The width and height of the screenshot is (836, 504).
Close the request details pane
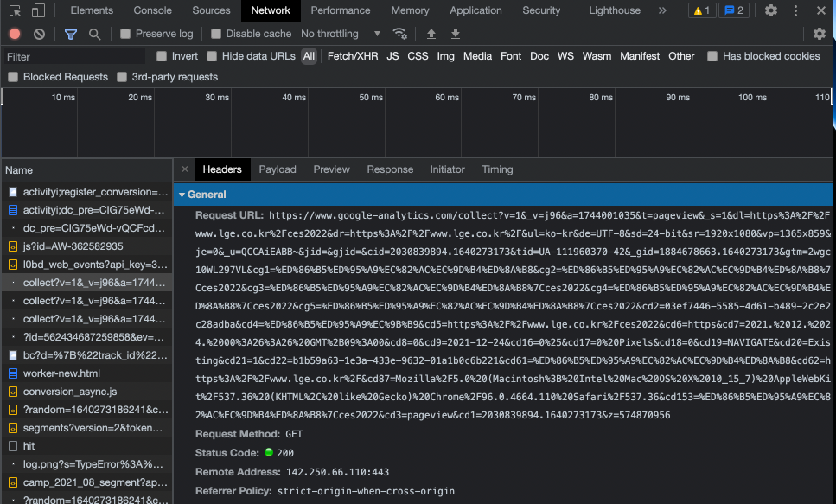pyautogui.click(x=185, y=169)
